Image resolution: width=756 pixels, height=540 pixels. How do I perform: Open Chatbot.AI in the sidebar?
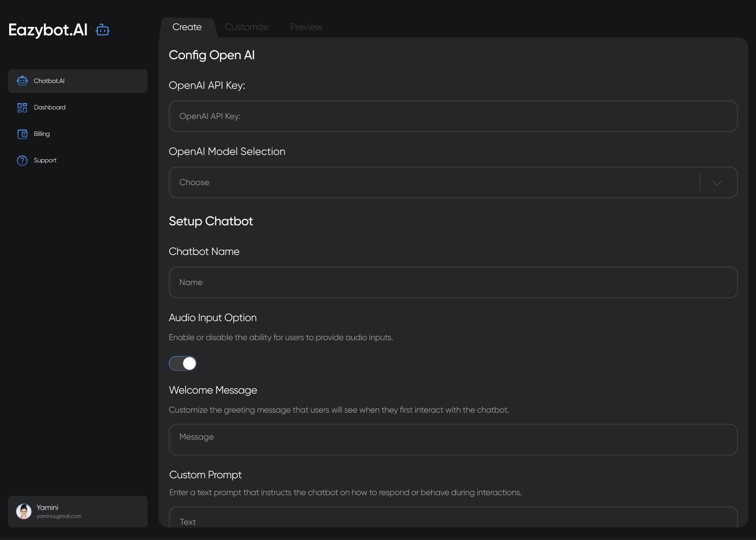point(78,81)
